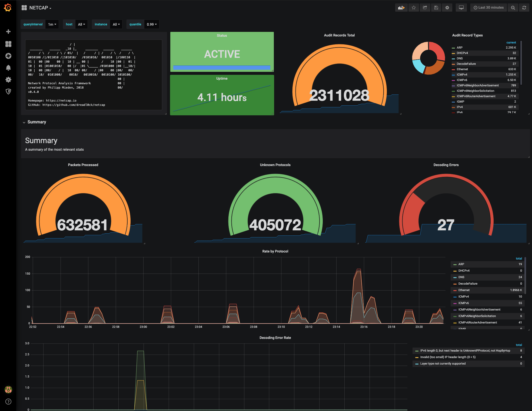Screen dimensions: 532x411
Task: Open Server Admin shield icon
Action: tap(8, 92)
